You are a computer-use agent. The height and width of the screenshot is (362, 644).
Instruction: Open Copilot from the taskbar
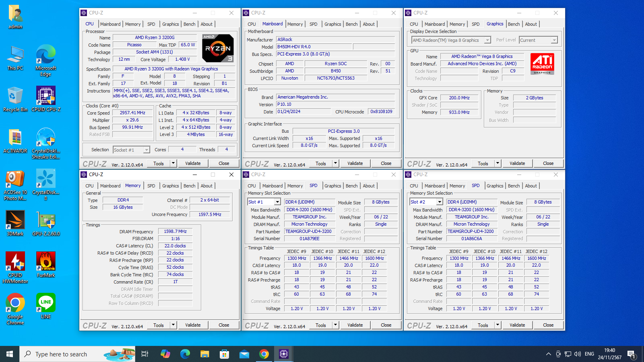point(165,354)
